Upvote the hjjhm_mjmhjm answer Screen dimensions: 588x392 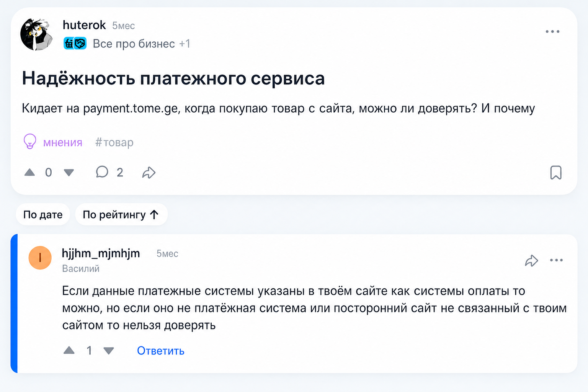click(x=69, y=350)
